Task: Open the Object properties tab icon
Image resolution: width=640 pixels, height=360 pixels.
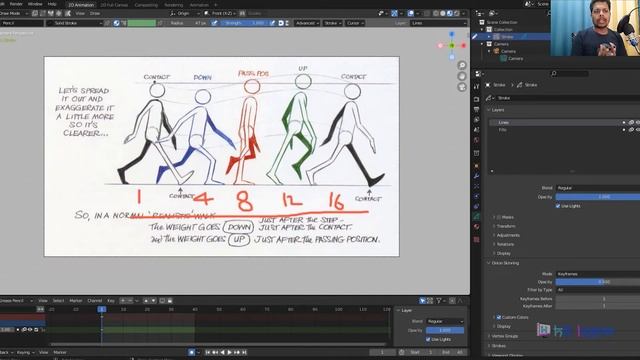Action: (x=476, y=166)
